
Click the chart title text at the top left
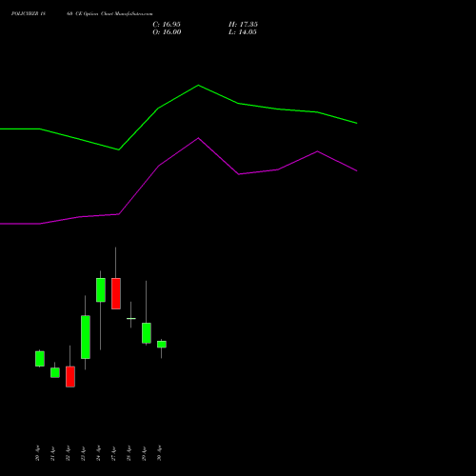click(82, 14)
